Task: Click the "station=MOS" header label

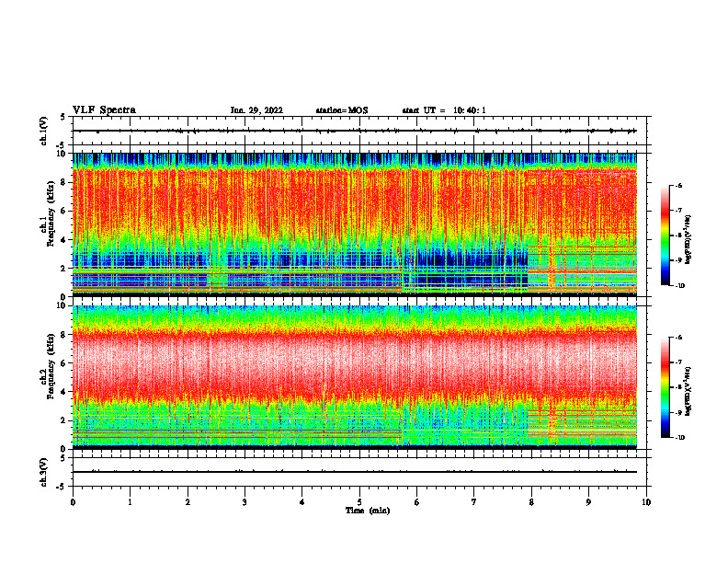Action: point(342,110)
